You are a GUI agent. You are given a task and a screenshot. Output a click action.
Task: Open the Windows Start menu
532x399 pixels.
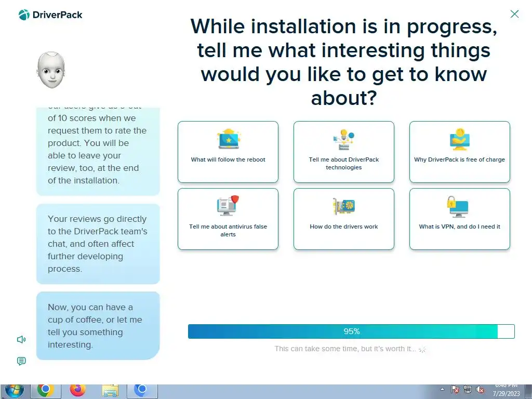pos(15,391)
